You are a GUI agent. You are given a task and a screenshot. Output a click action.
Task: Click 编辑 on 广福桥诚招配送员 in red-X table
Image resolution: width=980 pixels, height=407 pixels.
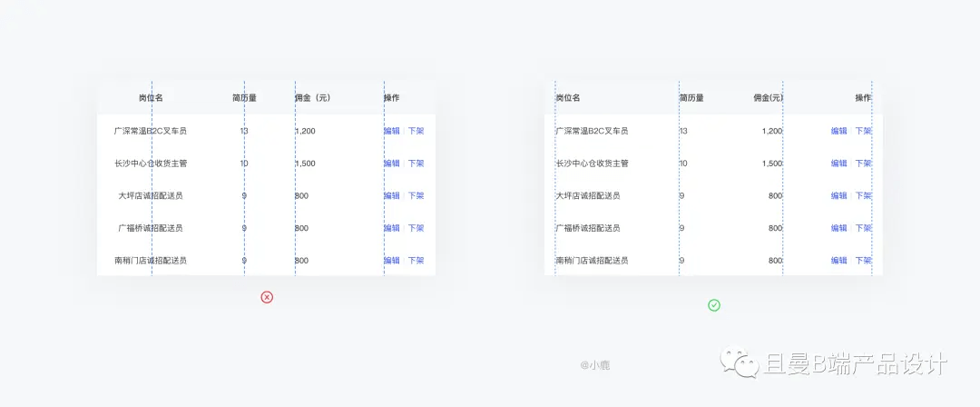point(392,228)
